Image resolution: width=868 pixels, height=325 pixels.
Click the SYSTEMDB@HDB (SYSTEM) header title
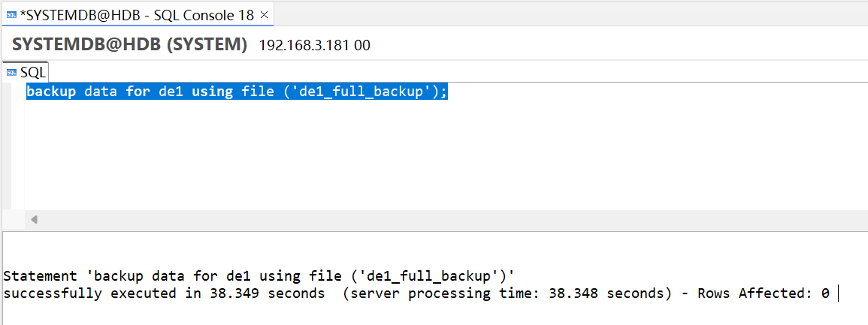[x=129, y=45]
